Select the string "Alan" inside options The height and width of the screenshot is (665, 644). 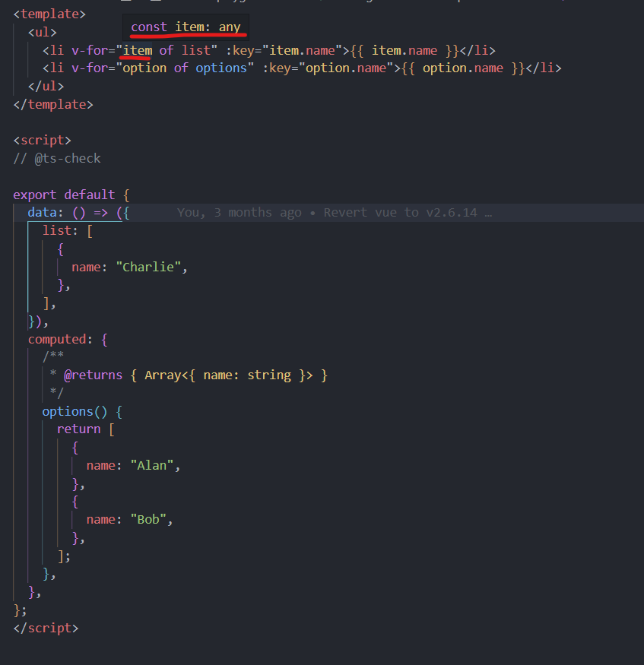152,465
